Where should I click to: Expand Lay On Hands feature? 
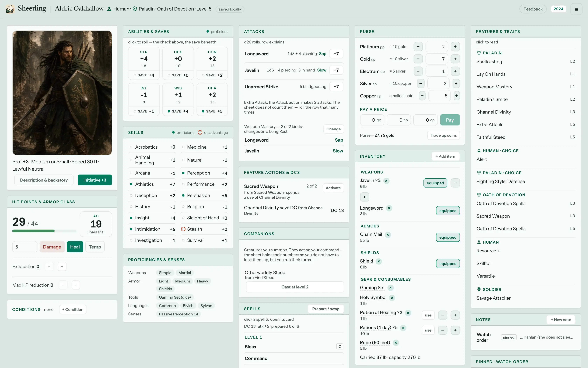coord(526,74)
